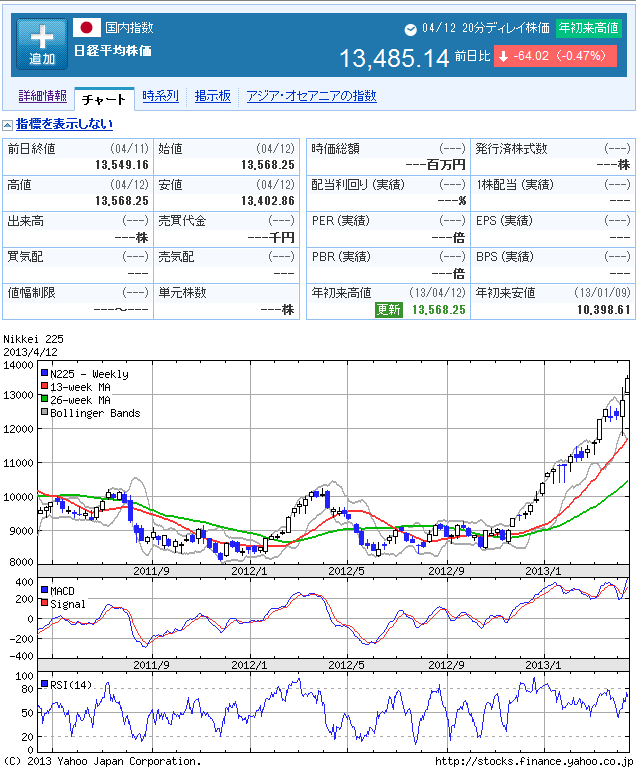Click the blue N225 - Weekly legend swatch
This screenshot has width=636, height=772.
(x=44, y=374)
